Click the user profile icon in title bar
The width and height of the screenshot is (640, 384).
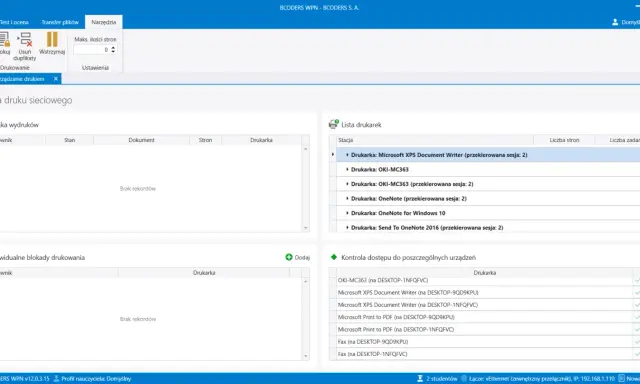(615, 22)
